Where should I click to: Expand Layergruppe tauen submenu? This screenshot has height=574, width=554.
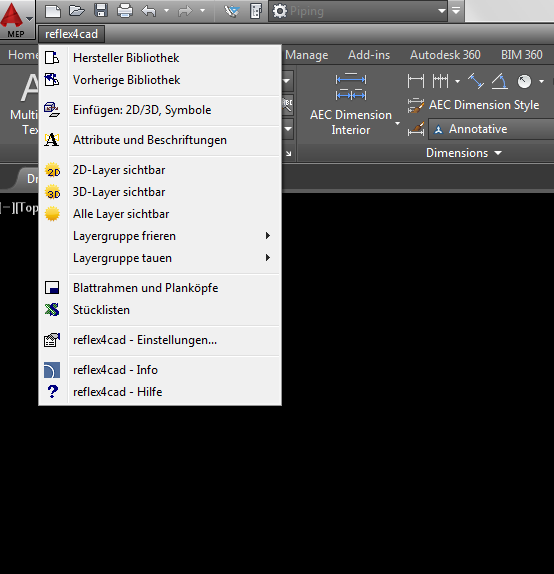point(160,258)
